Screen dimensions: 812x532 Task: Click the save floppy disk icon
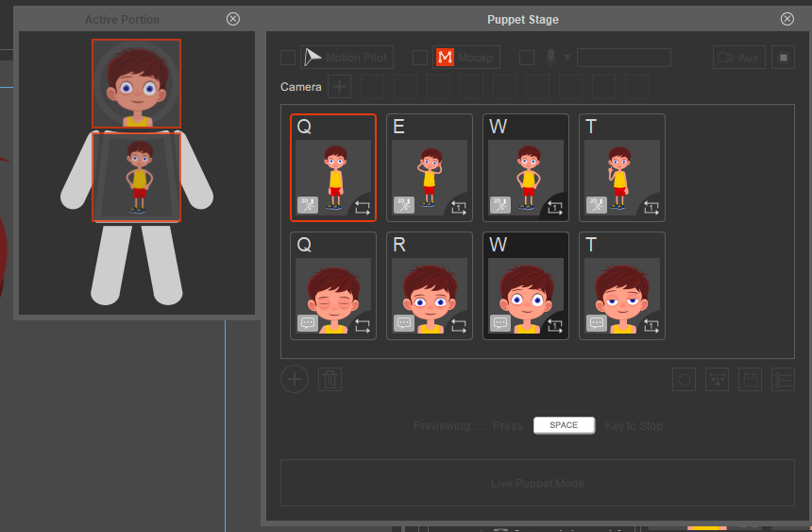750,380
